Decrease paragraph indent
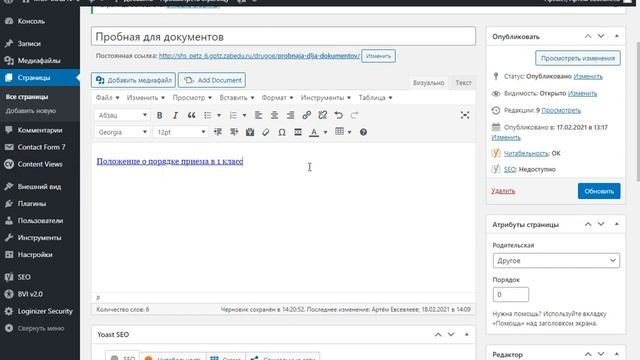 (218, 132)
